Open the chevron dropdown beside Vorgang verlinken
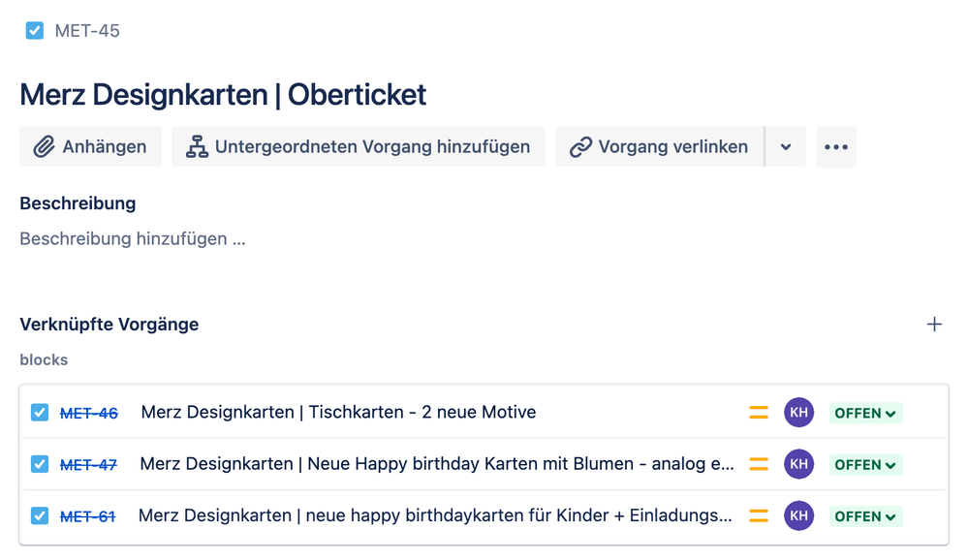The width and height of the screenshot is (968, 560). [x=786, y=146]
